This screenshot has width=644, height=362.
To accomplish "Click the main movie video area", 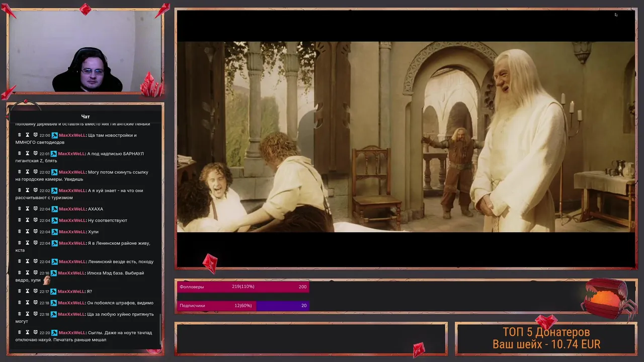I will (x=406, y=137).
